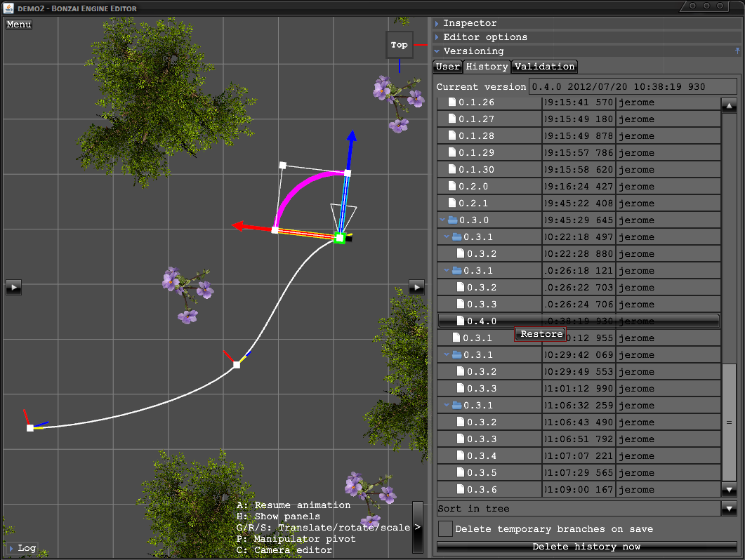This screenshot has height=560, width=745.
Task: Collapse the shortcut hints panel arrow
Action: coord(417,526)
